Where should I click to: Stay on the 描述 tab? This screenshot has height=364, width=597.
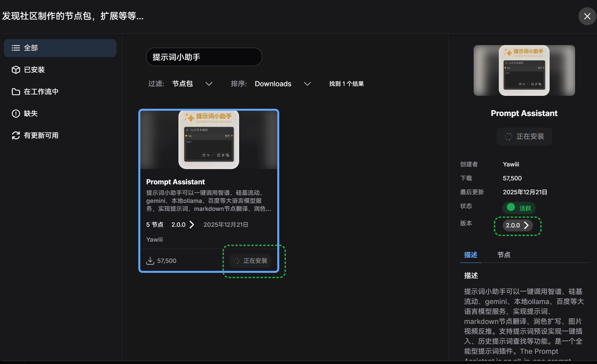(470, 255)
